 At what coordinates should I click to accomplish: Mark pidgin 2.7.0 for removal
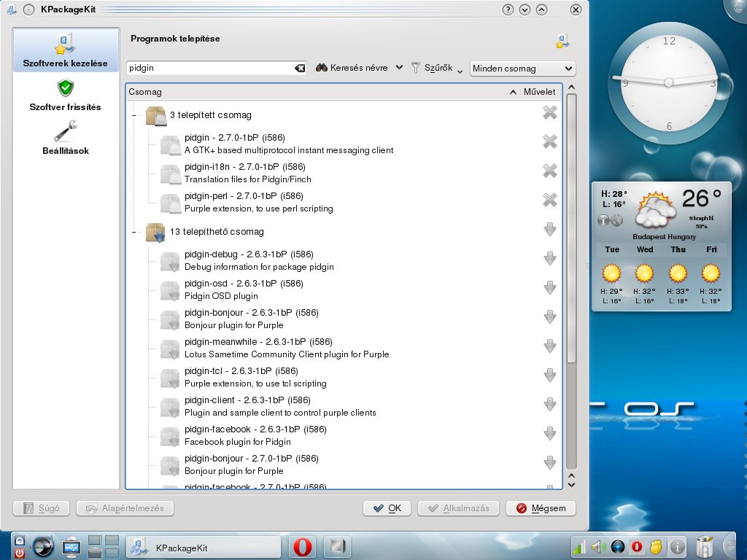click(x=550, y=142)
